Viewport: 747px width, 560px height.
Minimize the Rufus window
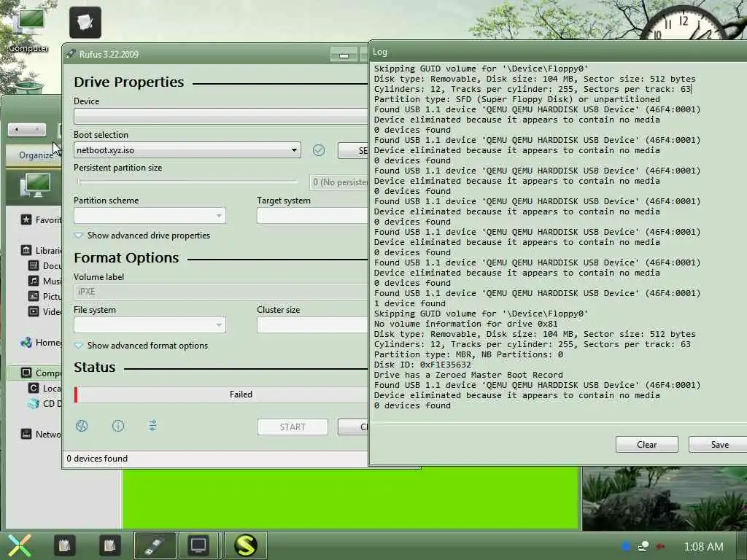pyautogui.click(x=344, y=55)
